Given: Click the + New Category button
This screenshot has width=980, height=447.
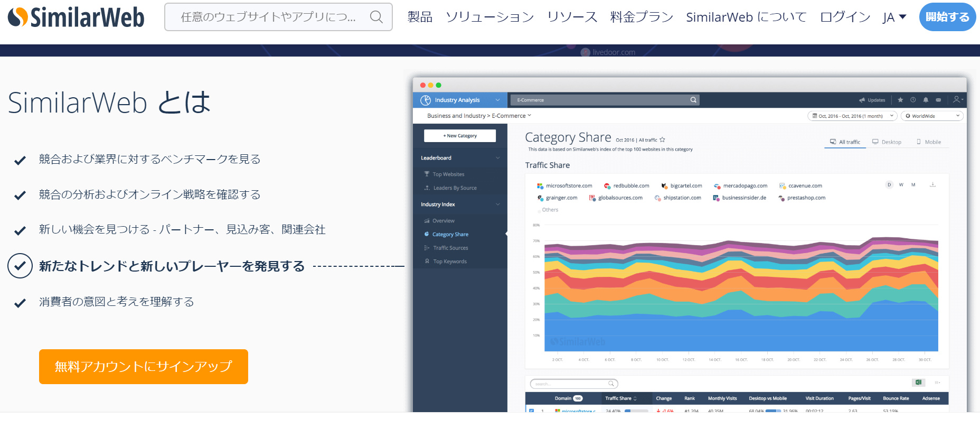Looking at the screenshot, I should coord(460,136).
